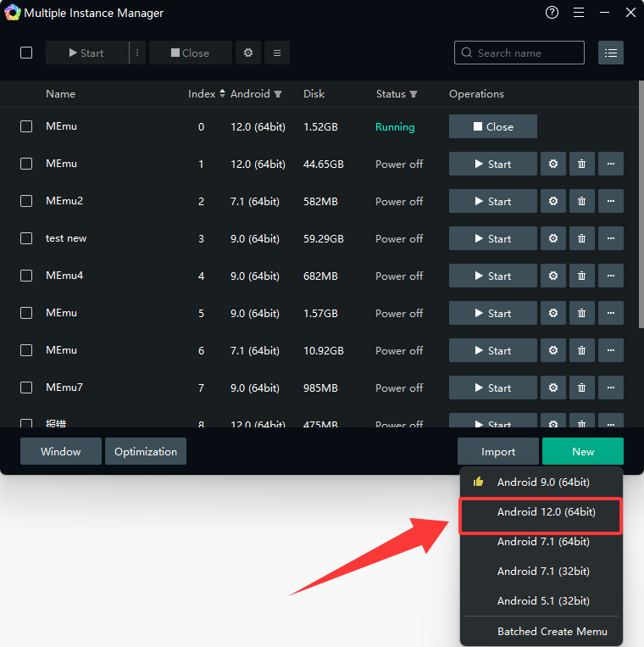644x647 pixels.
Task: Open the Status column filter dropdown
Action: coord(414,94)
